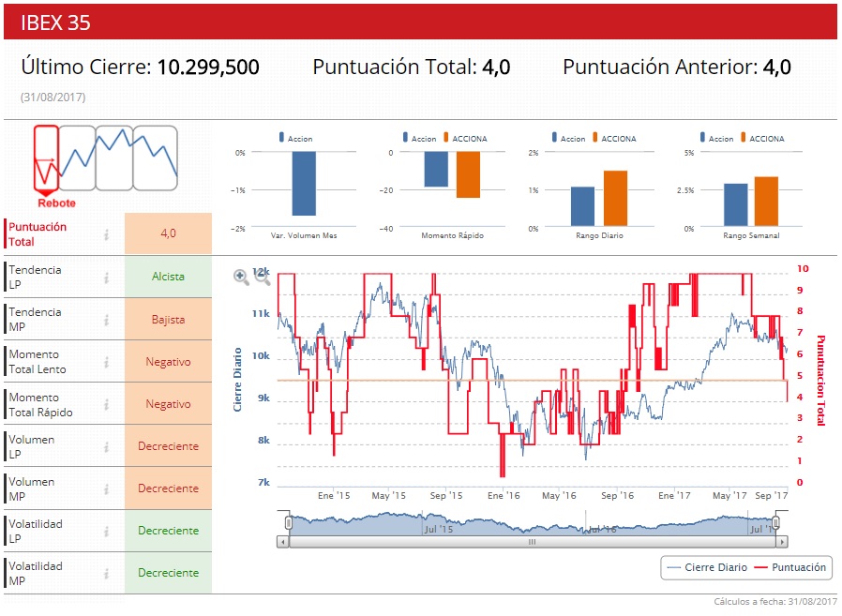
Task: Toggle Accion legend in Momento Rápido chart
Action: click(419, 138)
